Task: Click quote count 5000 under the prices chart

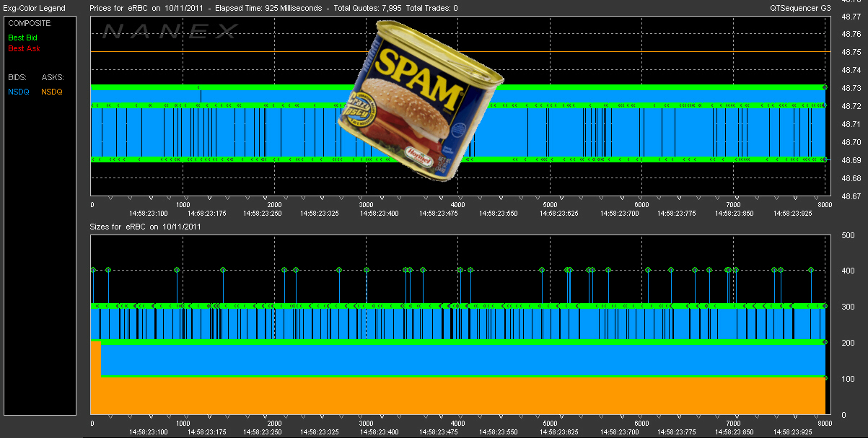Action: [x=550, y=205]
